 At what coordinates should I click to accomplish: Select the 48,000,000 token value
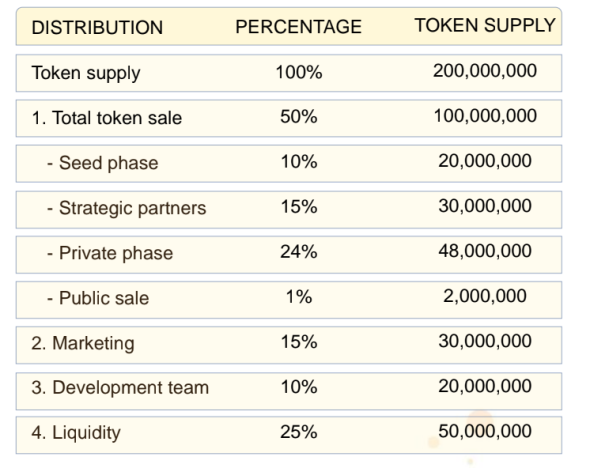pyautogui.click(x=485, y=251)
